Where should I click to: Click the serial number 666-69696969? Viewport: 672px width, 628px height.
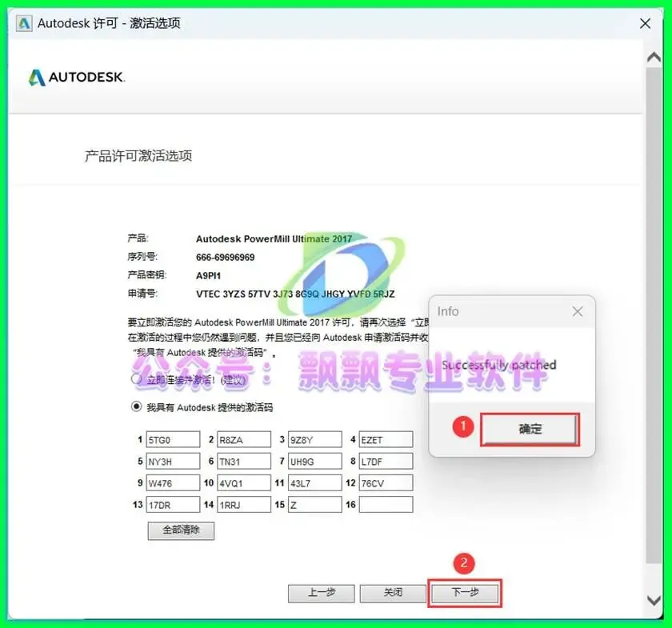225,258
